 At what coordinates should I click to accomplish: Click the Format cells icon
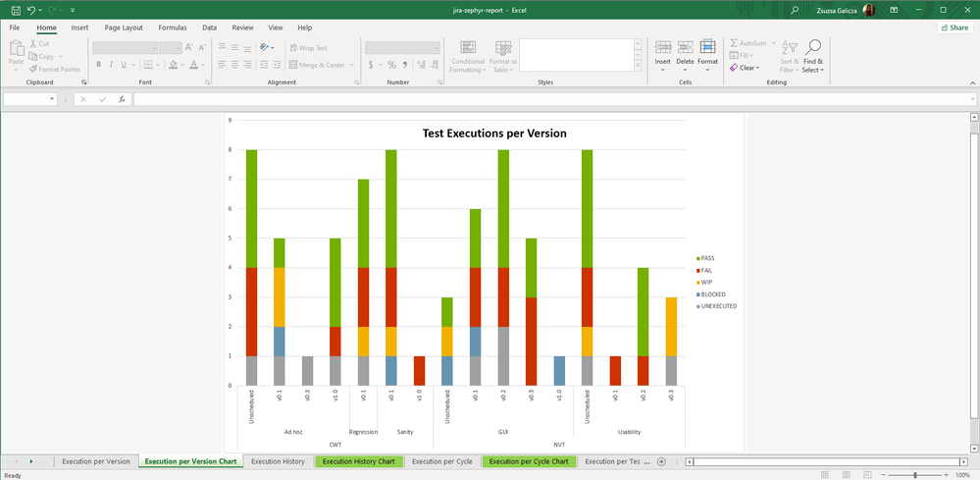click(x=707, y=48)
